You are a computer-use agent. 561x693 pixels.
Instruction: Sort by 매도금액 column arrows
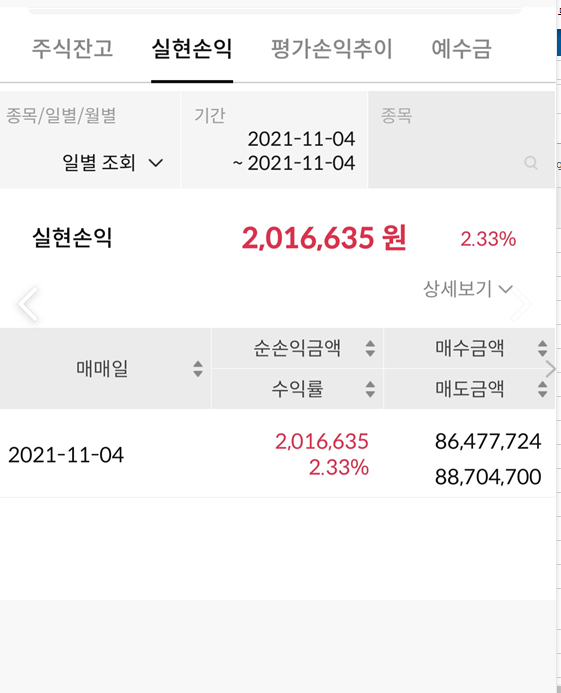542,389
